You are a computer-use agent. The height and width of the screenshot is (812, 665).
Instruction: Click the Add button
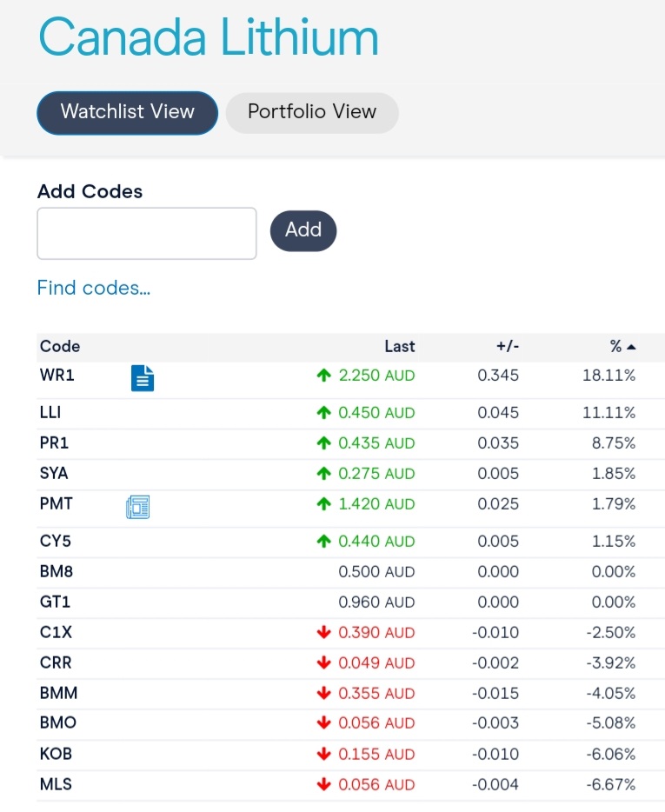pyautogui.click(x=303, y=230)
